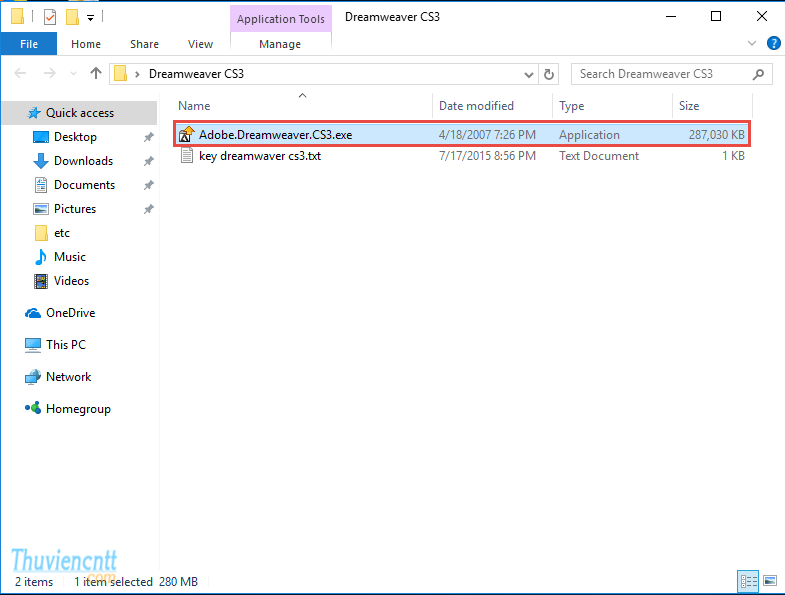This screenshot has height=595, width=785.
Task: Open Help via the blue question mark icon
Action: click(773, 44)
